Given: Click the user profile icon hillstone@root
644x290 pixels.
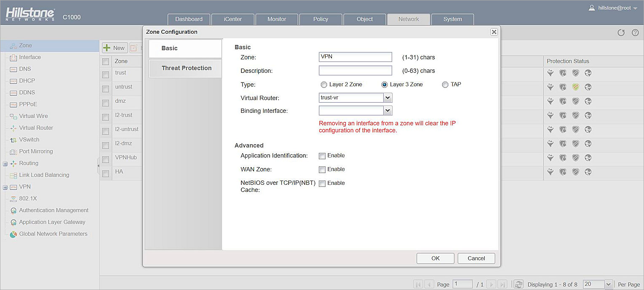Looking at the screenshot, I should pos(592,8).
